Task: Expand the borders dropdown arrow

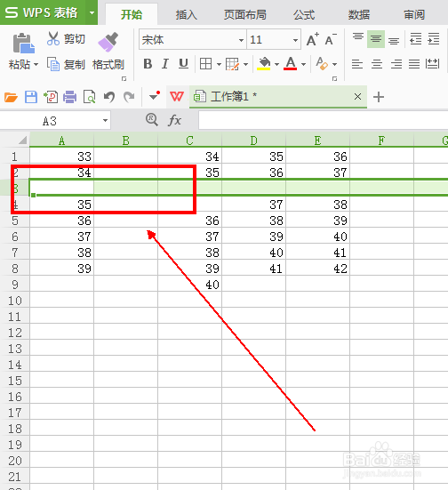Action: point(219,64)
